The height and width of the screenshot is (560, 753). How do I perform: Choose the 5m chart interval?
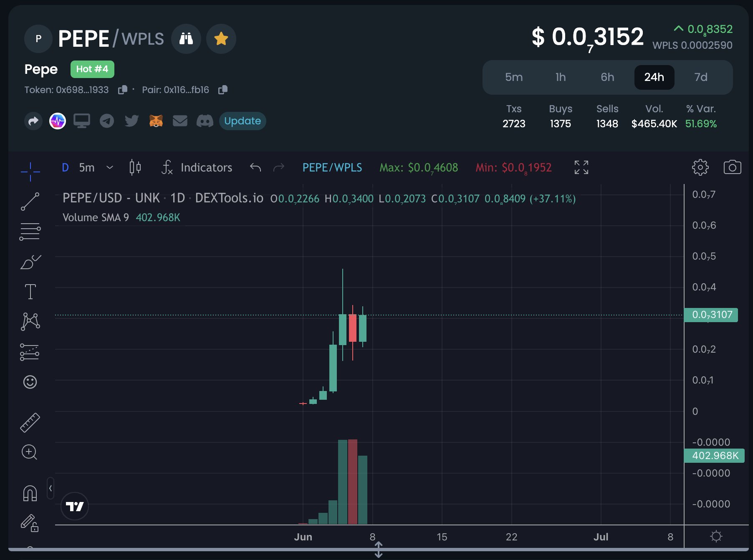(87, 168)
